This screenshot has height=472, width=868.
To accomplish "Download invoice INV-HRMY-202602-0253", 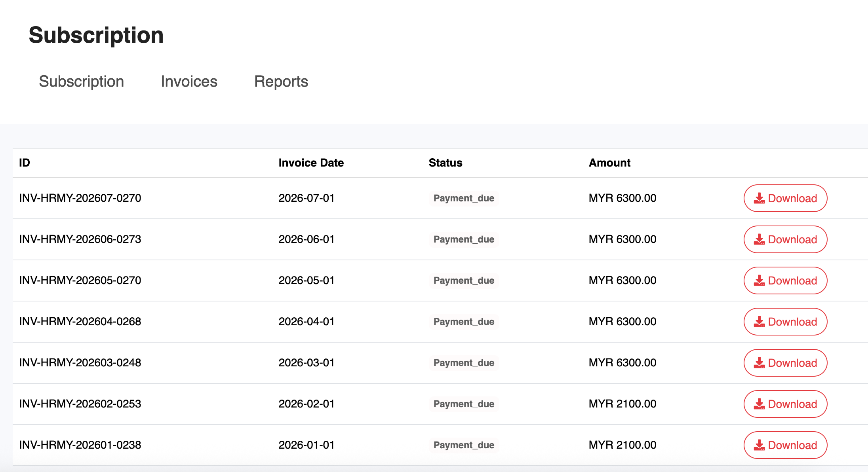I will (x=785, y=404).
